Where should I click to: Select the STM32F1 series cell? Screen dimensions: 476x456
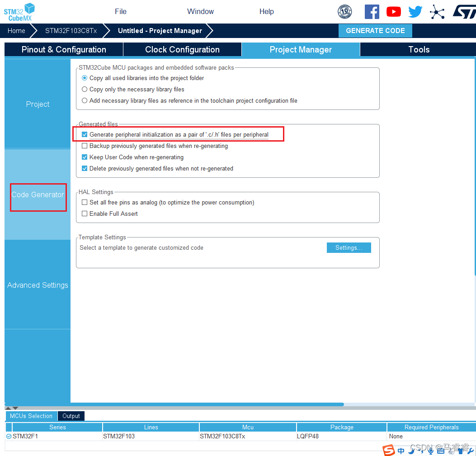[57, 436]
